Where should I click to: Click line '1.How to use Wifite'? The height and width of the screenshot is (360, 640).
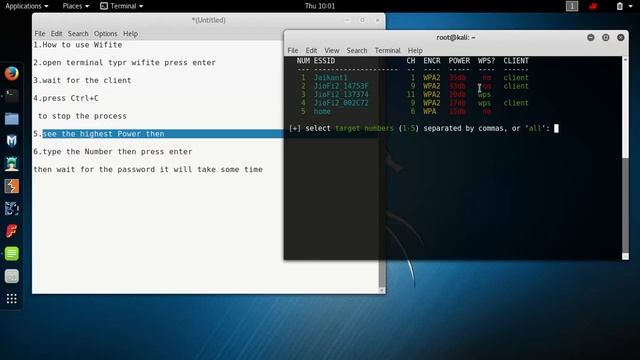click(78, 45)
